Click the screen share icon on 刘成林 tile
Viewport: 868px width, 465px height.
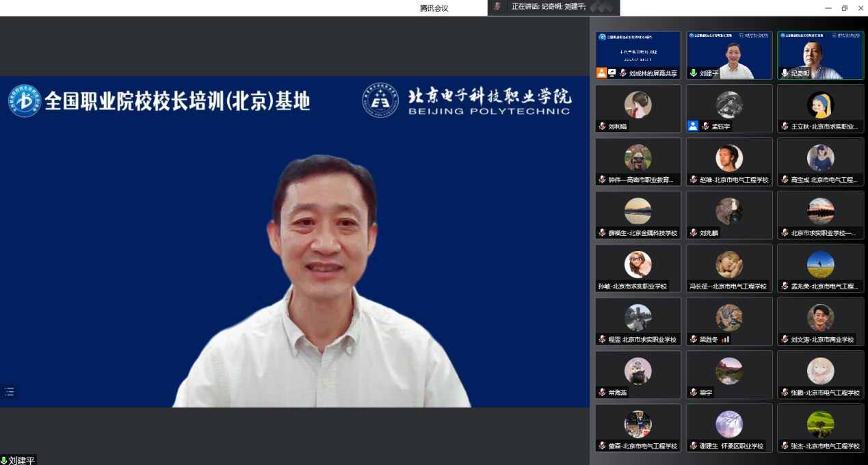click(612, 72)
